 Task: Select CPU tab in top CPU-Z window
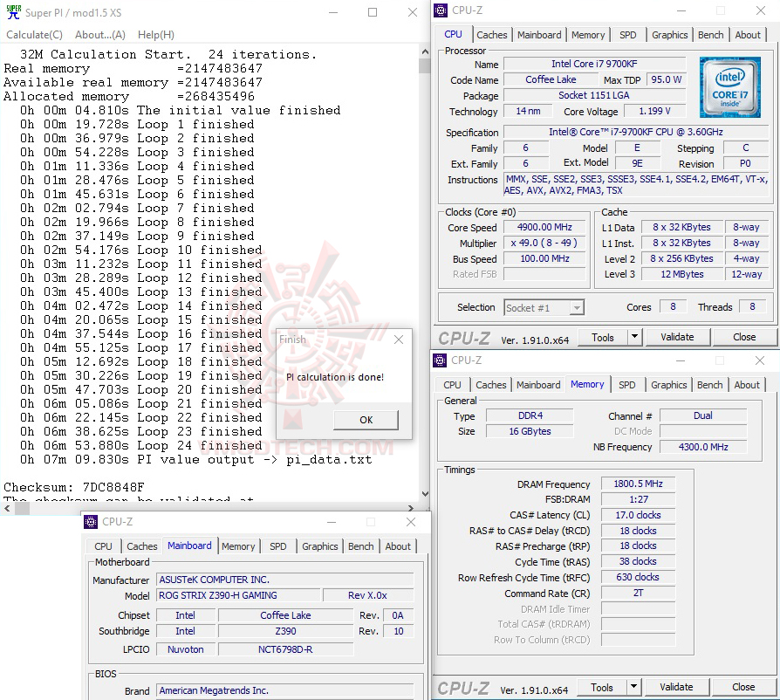pyautogui.click(x=453, y=34)
